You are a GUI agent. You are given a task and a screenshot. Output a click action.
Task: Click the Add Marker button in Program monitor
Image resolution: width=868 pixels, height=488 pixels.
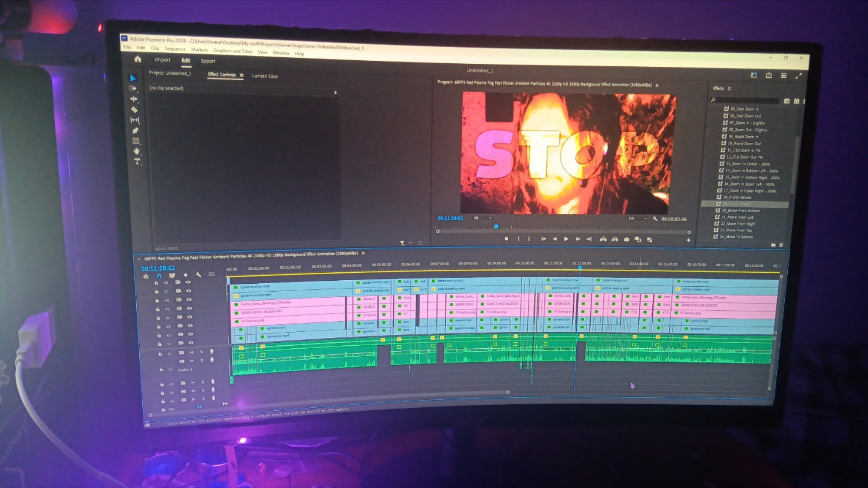tap(506, 239)
